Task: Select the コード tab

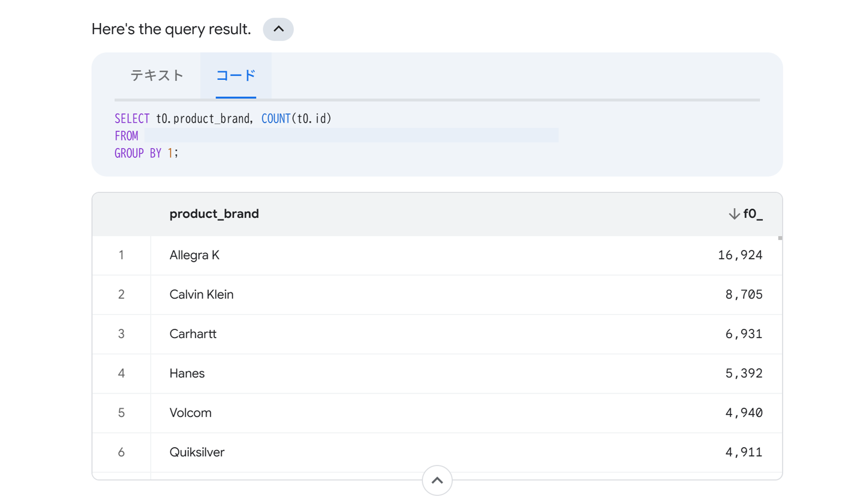Action: pos(236,76)
